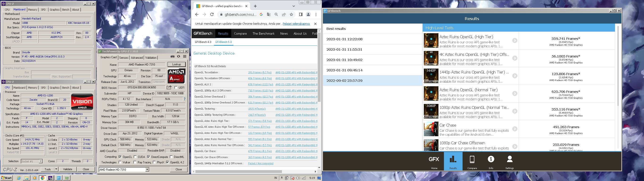644x181 pixels.
Task: Click the share page icon in Chrome
Action: pos(284,15)
